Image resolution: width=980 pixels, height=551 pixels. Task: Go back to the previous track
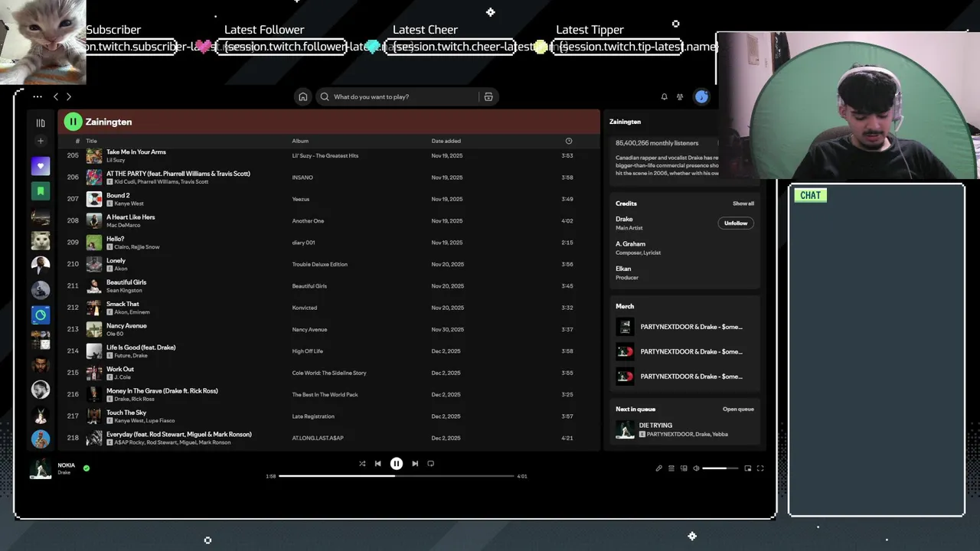377,463
